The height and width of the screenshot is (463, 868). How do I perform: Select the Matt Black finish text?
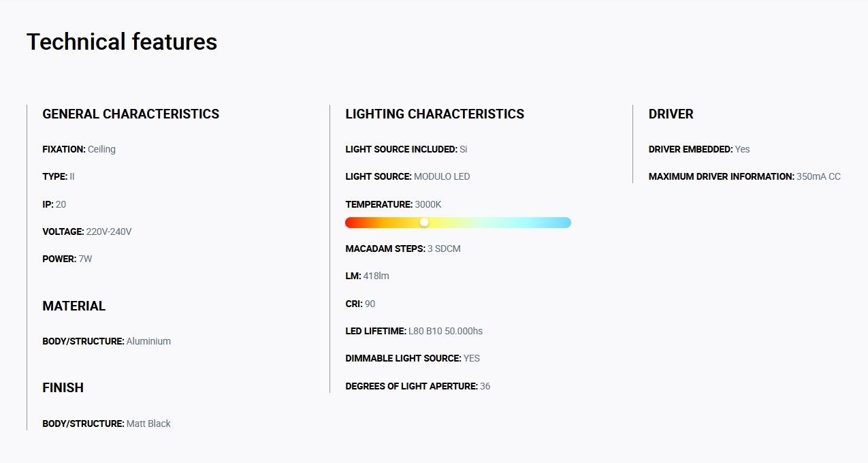pos(148,424)
